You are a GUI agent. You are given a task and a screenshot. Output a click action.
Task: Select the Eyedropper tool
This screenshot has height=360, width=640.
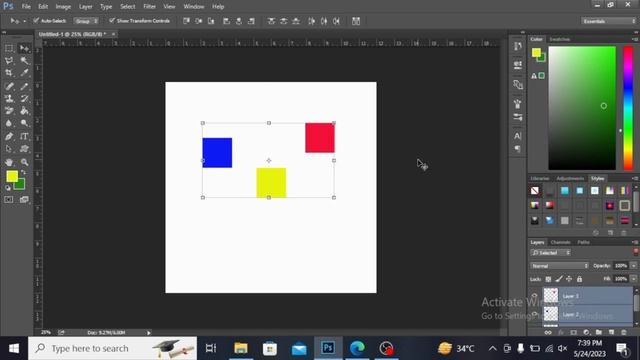tap(24, 73)
